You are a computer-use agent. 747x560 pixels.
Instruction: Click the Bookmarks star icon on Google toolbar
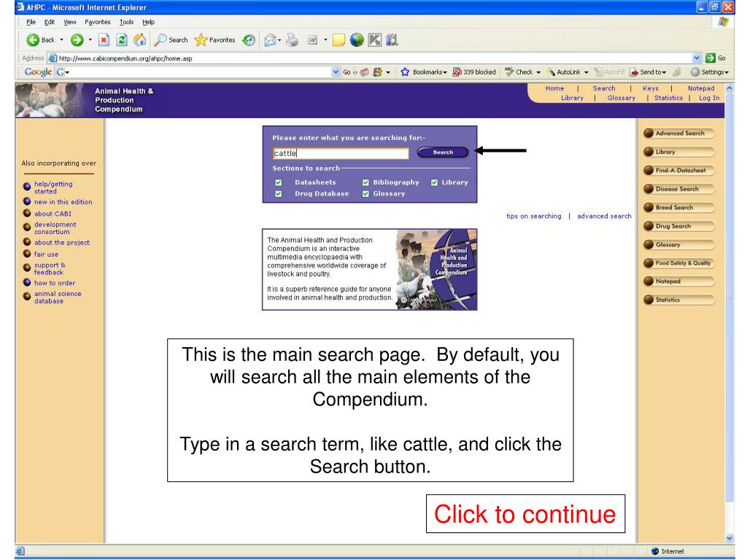tap(405, 72)
